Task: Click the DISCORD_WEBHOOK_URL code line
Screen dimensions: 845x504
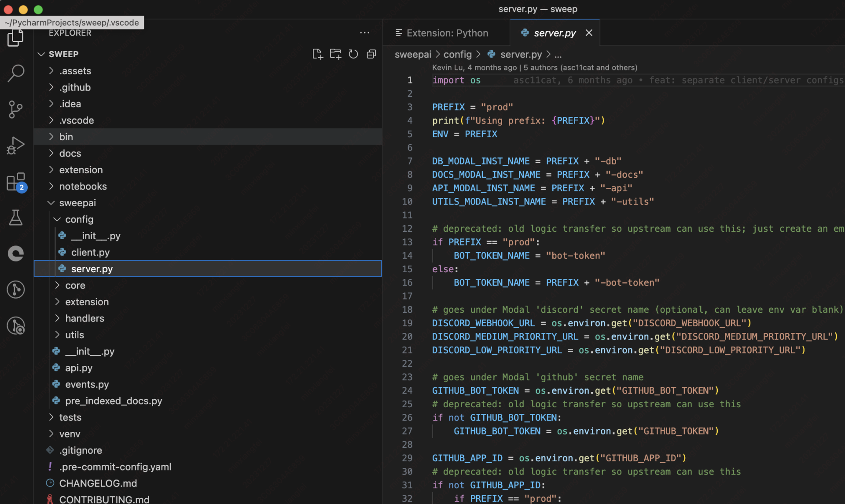Action: pyautogui.click(x=591, y=323)
